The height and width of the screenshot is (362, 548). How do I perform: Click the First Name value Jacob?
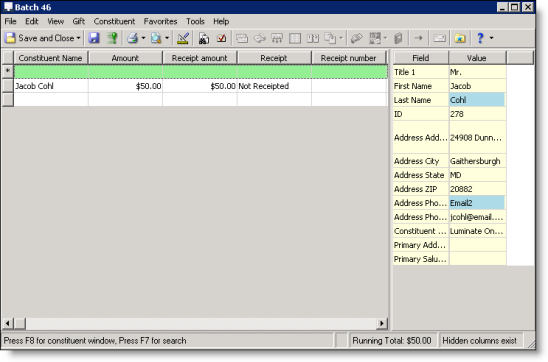click(x=477, y=86)
